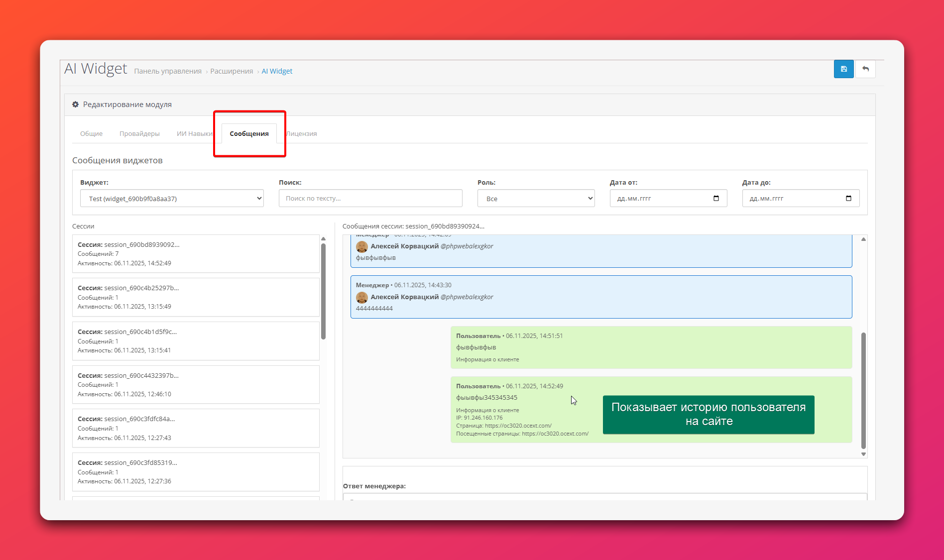Select session with 7 messages
Screen dimensions: 944x560
(x=196, y=253)
